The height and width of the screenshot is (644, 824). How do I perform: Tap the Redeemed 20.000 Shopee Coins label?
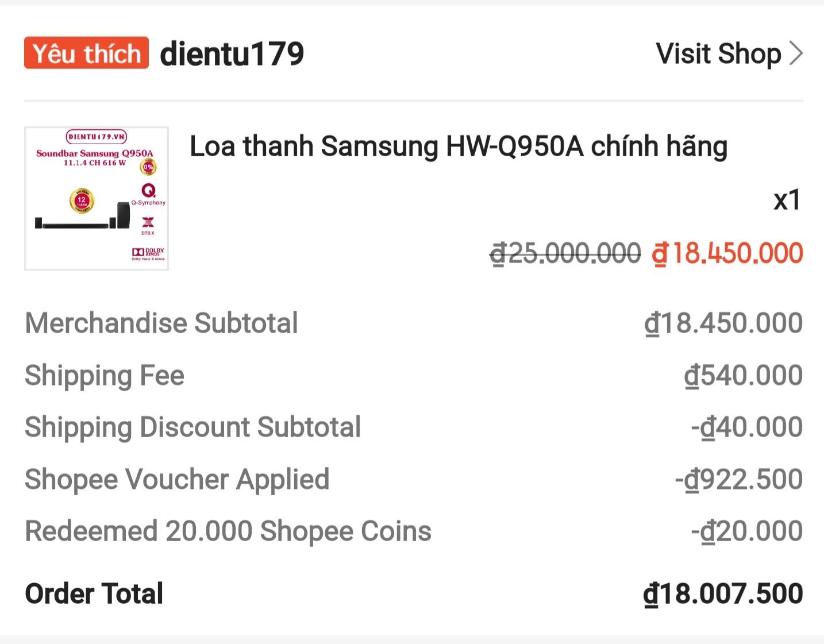(228, 531)
